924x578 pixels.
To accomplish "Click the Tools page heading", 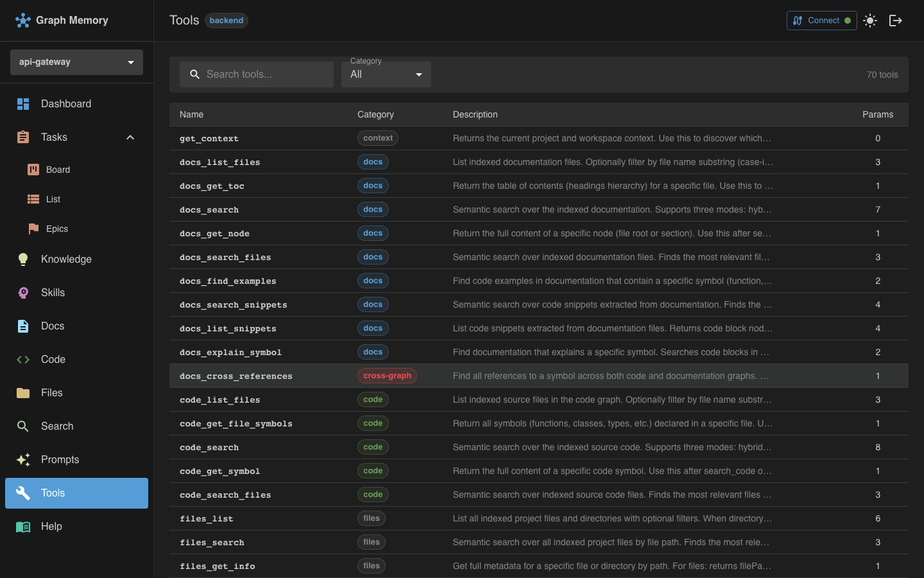I will point(184,21).
